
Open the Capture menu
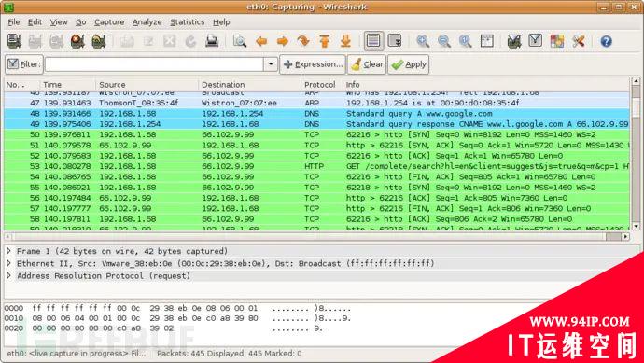tap(109, 22)
